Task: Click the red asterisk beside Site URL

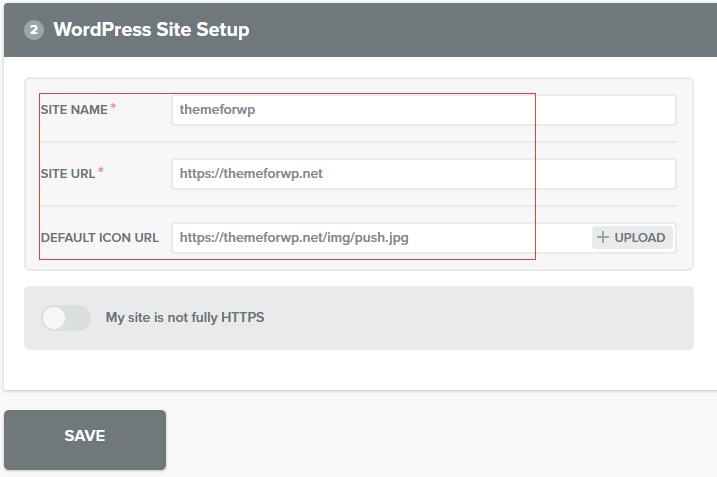Action: coord(100,171)
